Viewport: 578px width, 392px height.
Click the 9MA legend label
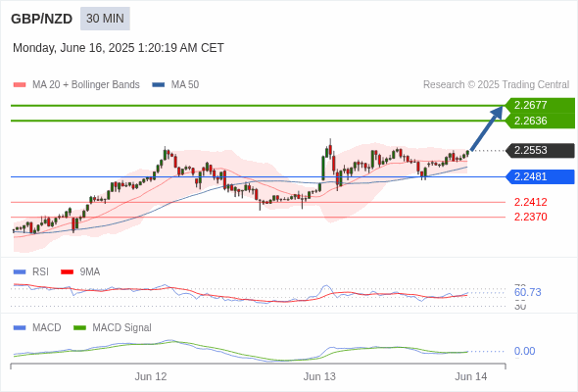pyautogui.click(x=90, y=272)
